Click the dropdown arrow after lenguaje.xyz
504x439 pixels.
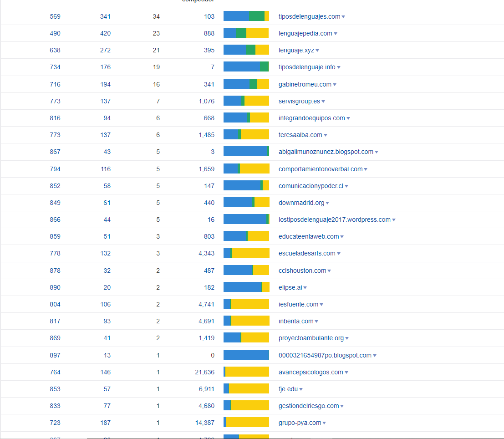click(x=317, y=51)
